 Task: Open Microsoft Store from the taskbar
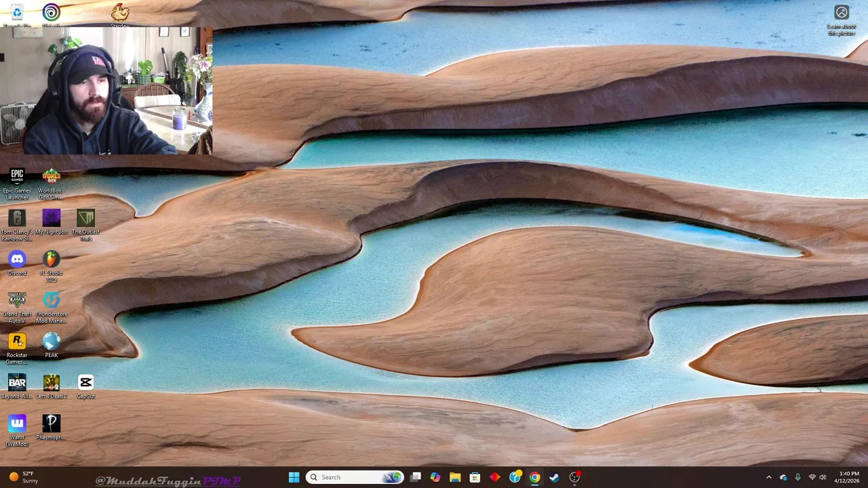(475, 477)
